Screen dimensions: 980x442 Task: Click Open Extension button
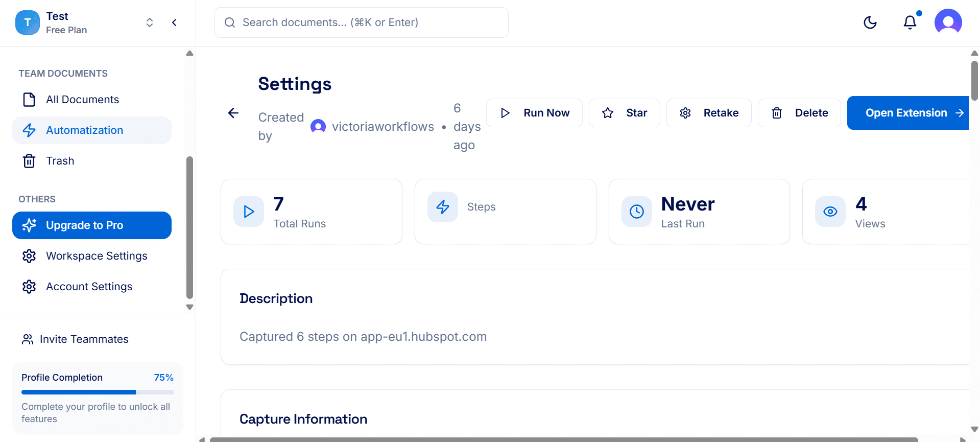[x=908, y=113]
